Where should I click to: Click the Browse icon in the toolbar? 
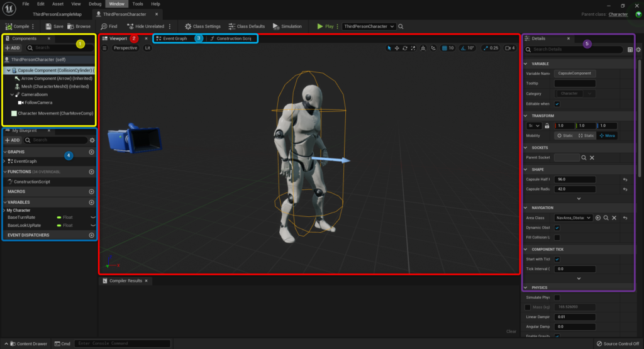pyautogui.click(x=70, y=26)
